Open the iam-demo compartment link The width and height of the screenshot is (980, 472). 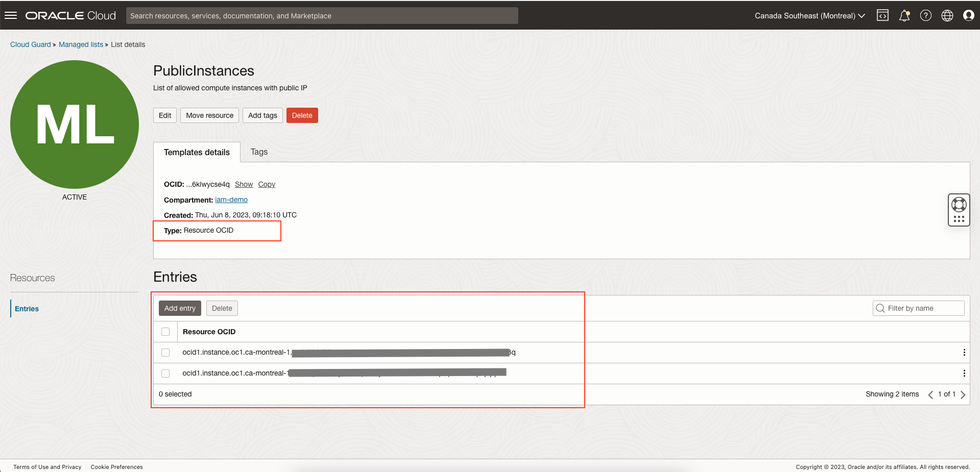pos(231,200)
